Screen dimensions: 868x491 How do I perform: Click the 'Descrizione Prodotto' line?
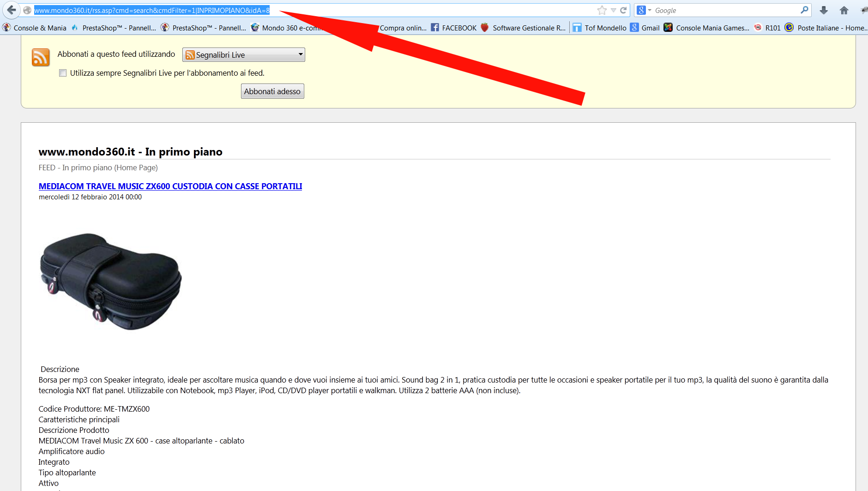(x=74, y=430)
